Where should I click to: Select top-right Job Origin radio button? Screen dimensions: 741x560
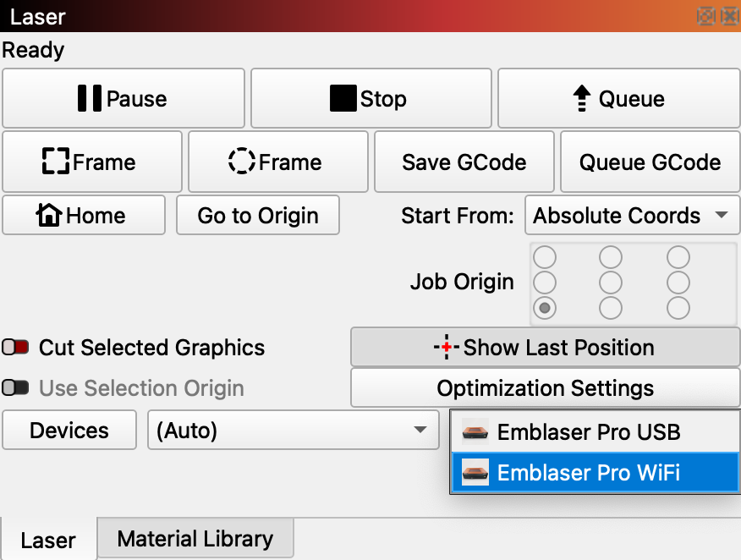(678, 257)
